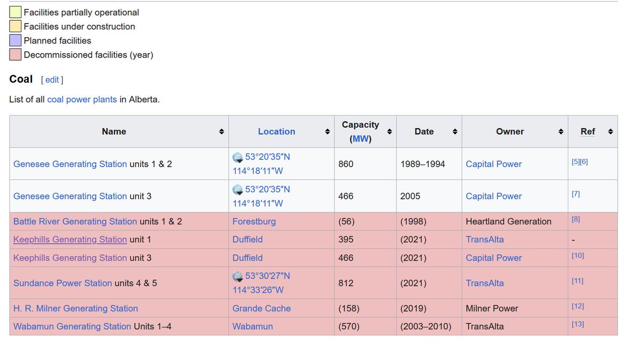Open the Grande Cache location link
Screen dimensions: 644x347
pos(261,308)
